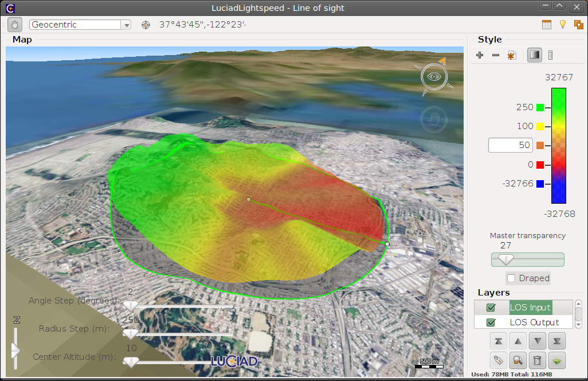This screenshot has height=381, width=588.
Task: Click the level label 100
Action: [525, 126]
